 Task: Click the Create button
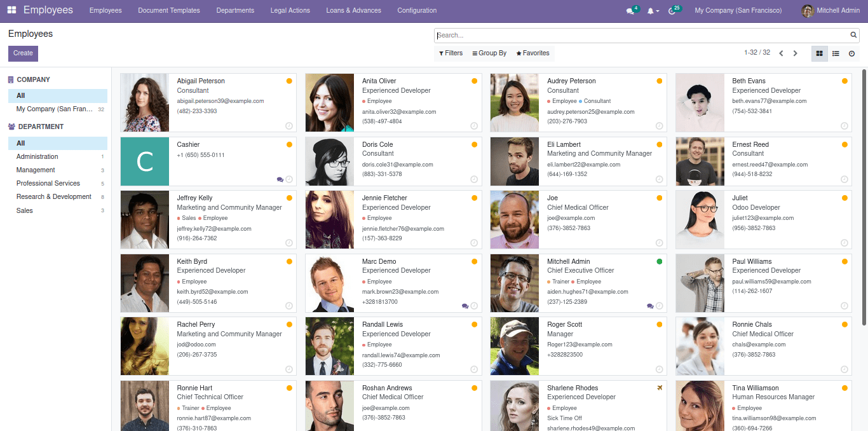click(23, 53)
